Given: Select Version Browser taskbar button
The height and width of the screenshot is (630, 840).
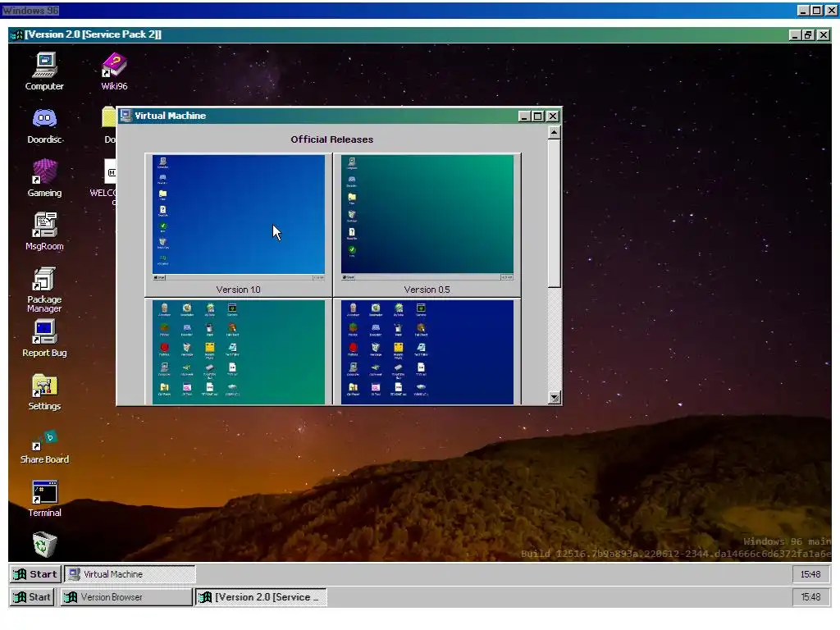Looking at the screenshot, I should 126,597.
